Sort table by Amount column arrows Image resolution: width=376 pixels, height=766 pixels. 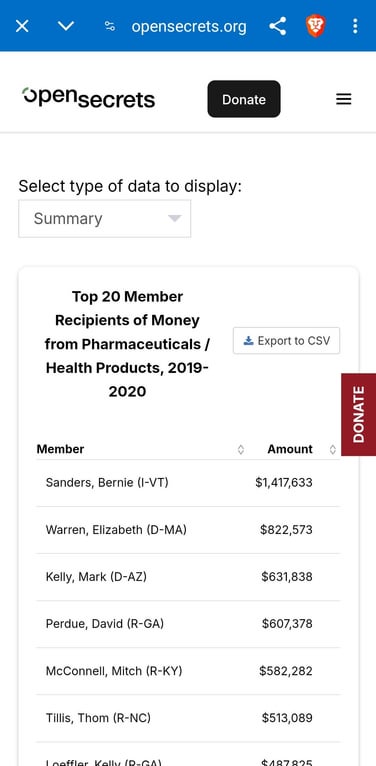click(x=333, y=449)
